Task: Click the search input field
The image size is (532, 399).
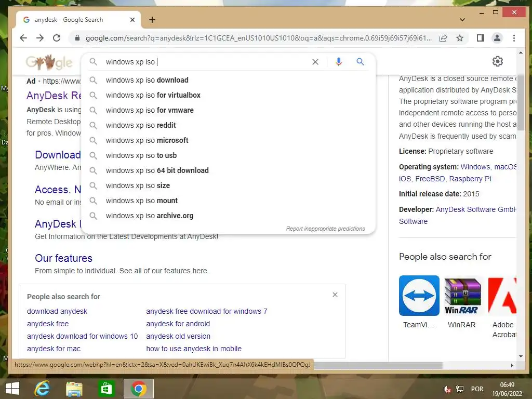Action: [x=205, y=62]
